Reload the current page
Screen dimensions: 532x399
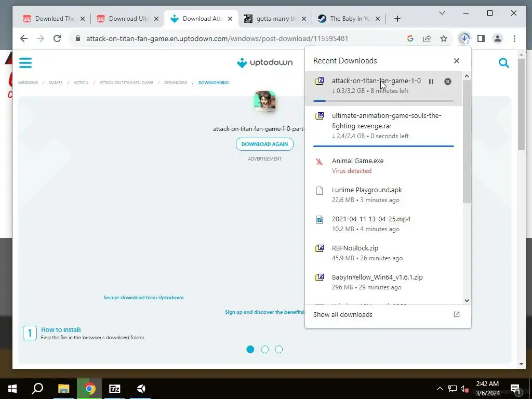coord(57,38)
